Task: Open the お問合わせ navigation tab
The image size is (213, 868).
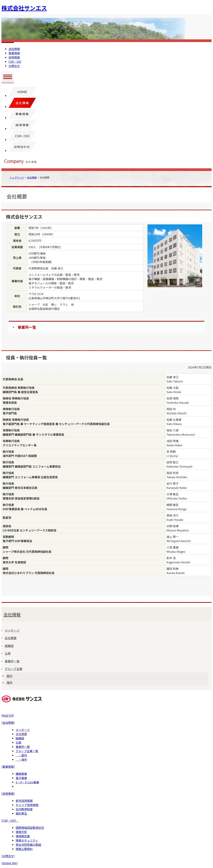Action: (x=22, y=147)
